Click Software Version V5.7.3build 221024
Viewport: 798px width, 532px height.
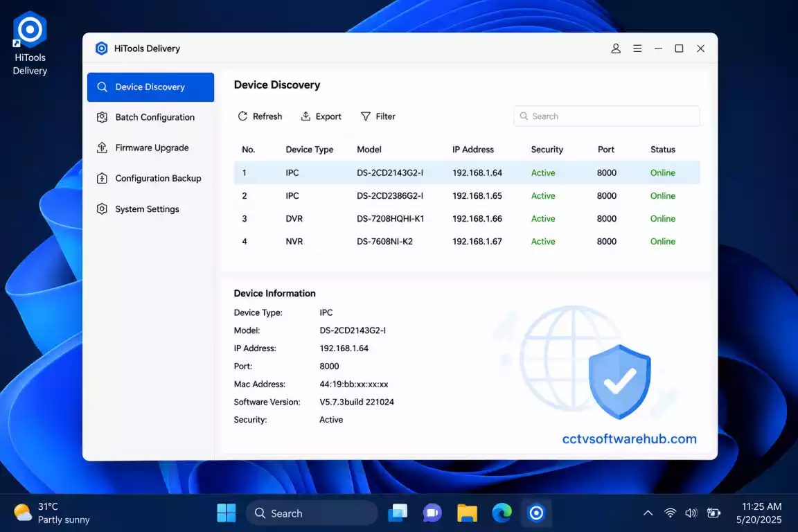[x=356, y=402]
